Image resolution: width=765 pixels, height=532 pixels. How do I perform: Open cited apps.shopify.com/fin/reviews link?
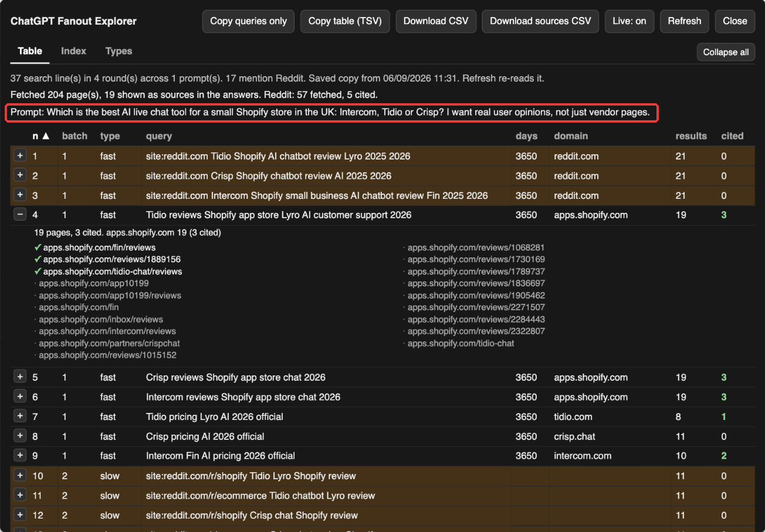(99, 248)
